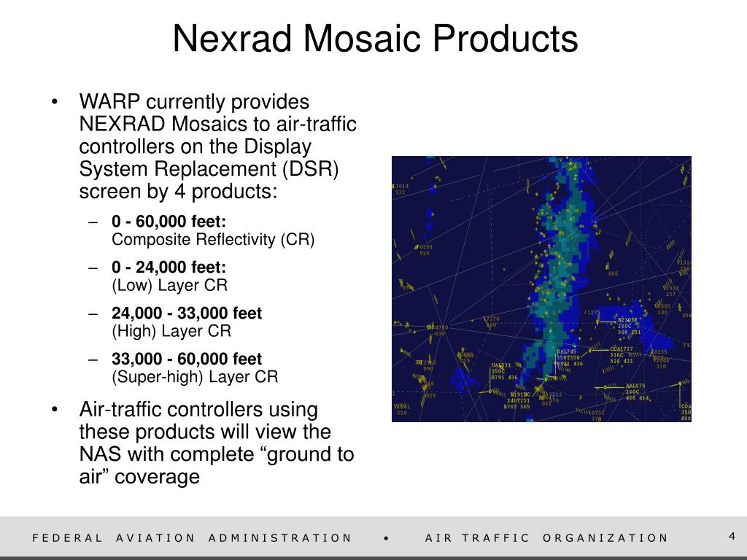
Task: Click the 0505 240 limited data block
Action: point(662,309)
